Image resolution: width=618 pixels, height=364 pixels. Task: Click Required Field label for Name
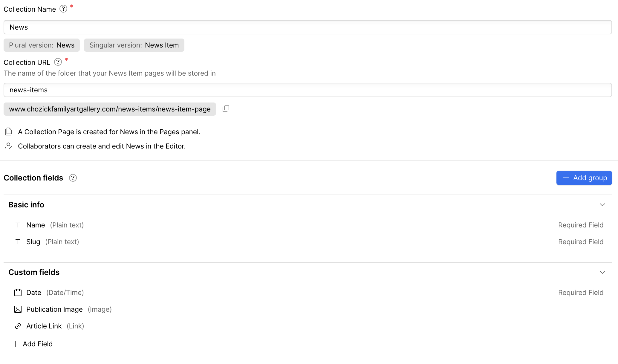point(581,225)
